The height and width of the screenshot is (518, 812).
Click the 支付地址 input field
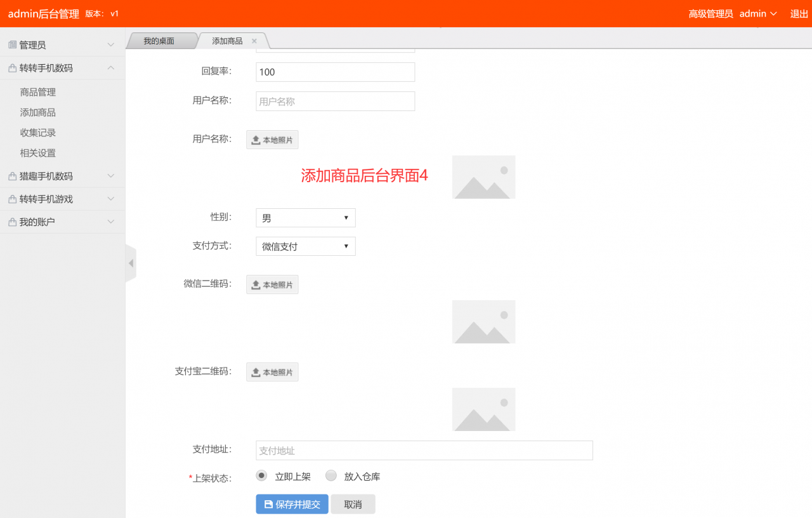(424, 450)
